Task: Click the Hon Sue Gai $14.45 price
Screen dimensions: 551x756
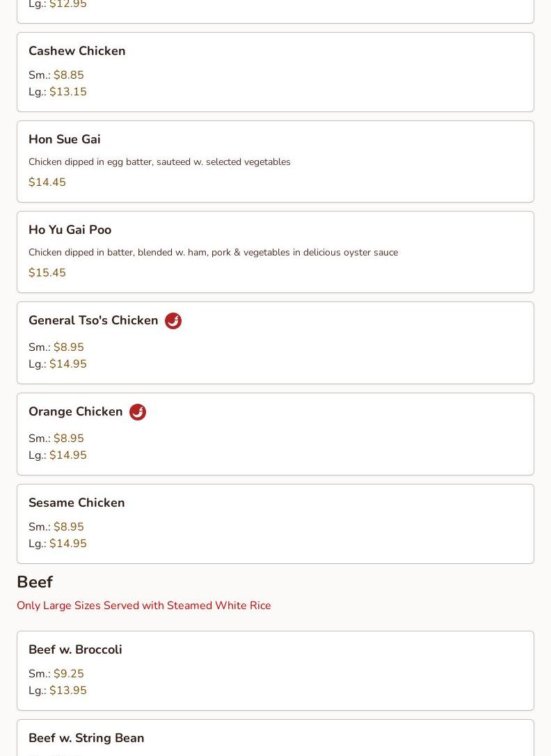Action: [x=47, y=182]
